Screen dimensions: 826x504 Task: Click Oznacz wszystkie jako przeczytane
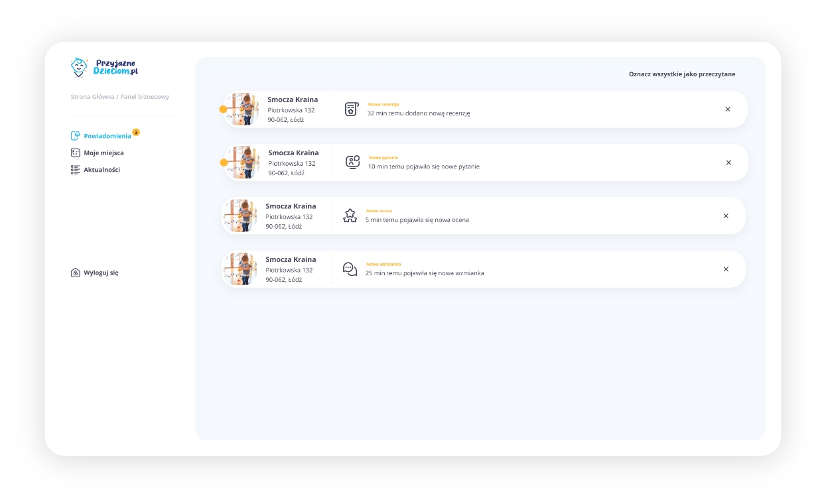(681, 74)
